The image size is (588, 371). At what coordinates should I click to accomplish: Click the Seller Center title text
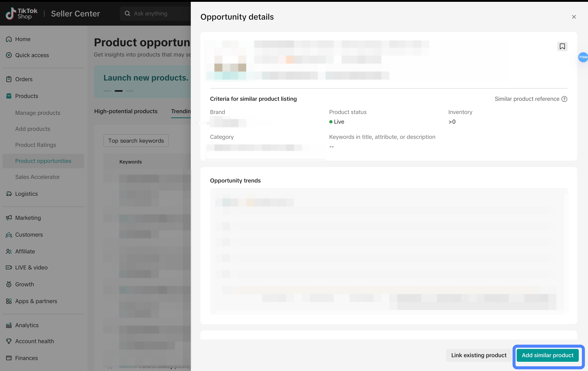coord(75,14)
